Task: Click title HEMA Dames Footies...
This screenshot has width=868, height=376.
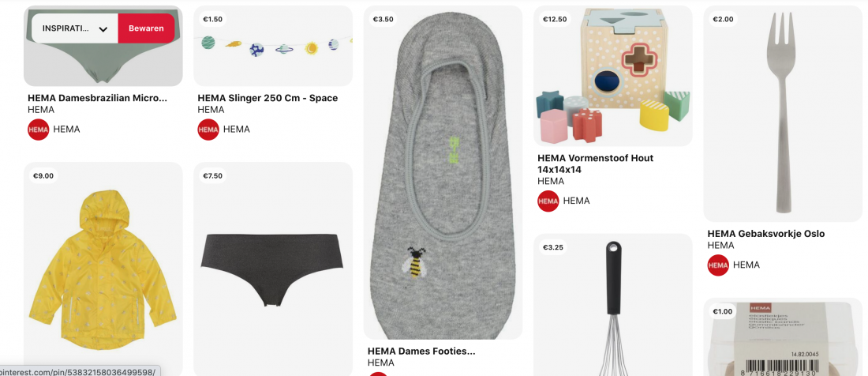Action: pos(421,351)
